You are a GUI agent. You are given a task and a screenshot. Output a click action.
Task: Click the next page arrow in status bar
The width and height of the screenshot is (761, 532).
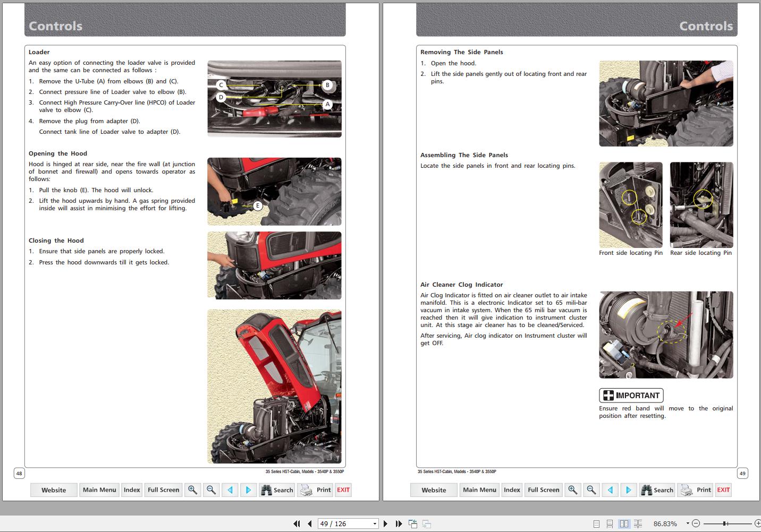coord(385,524)
